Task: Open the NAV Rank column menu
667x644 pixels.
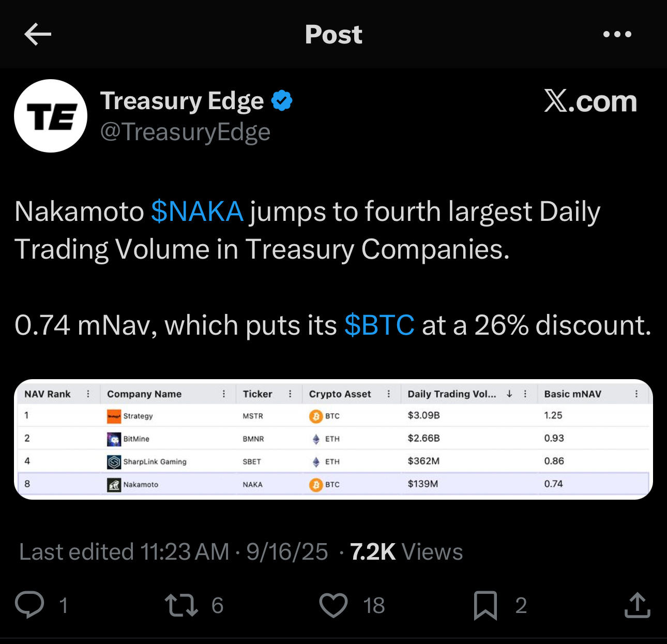Action: (89, 394)
